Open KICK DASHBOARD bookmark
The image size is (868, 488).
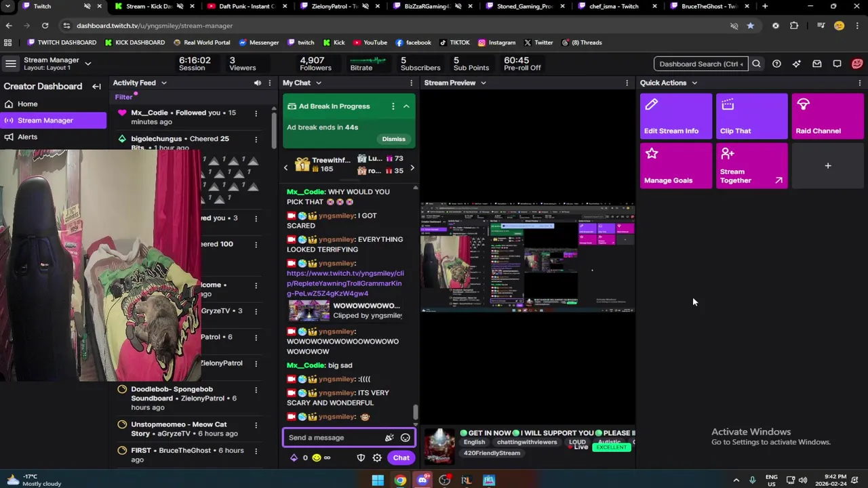134,42
